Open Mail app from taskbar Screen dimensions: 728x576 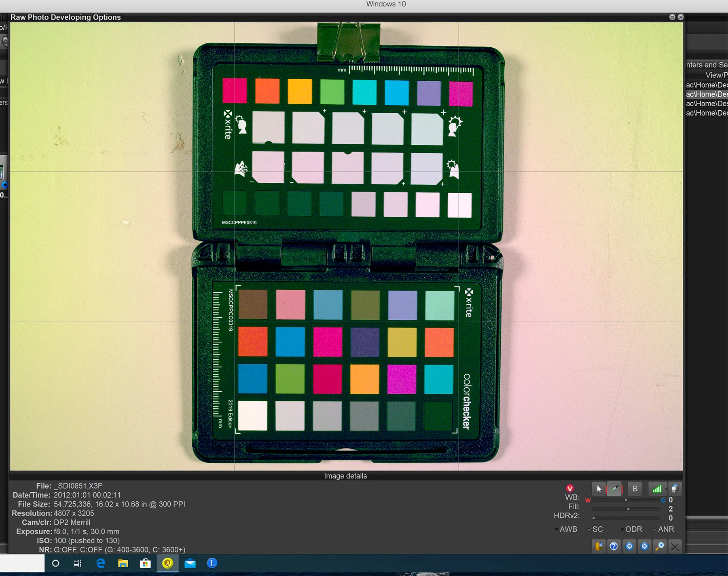pyautogui.click(x=190, y=563)
